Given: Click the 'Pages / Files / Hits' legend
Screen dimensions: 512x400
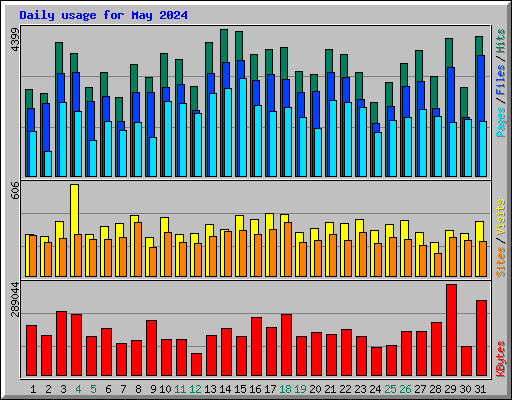Looking at the screenshot, I should click(x=500, y=83).
